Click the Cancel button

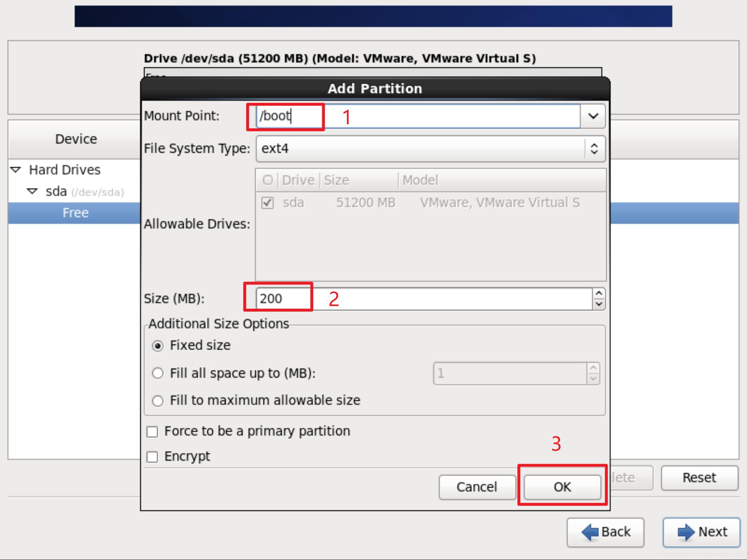click(x=476, y=487)
